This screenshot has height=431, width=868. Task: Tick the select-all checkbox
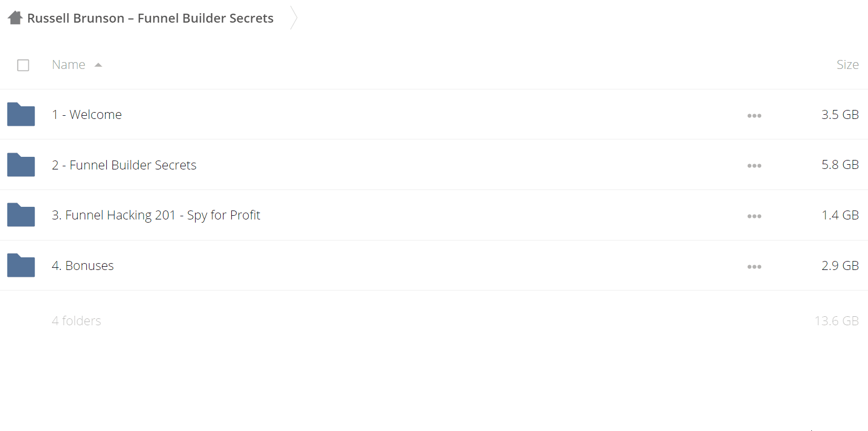pyautogui.click(x=23, y=65)
